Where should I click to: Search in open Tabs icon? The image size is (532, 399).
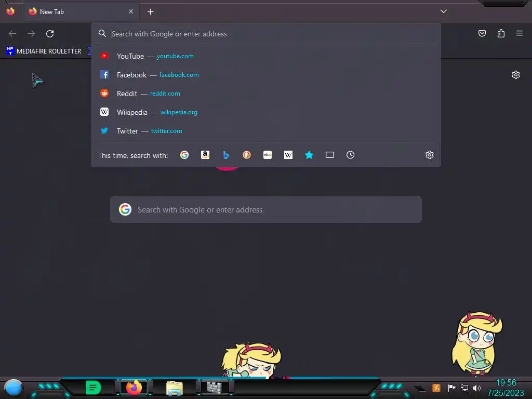point(330,155)
